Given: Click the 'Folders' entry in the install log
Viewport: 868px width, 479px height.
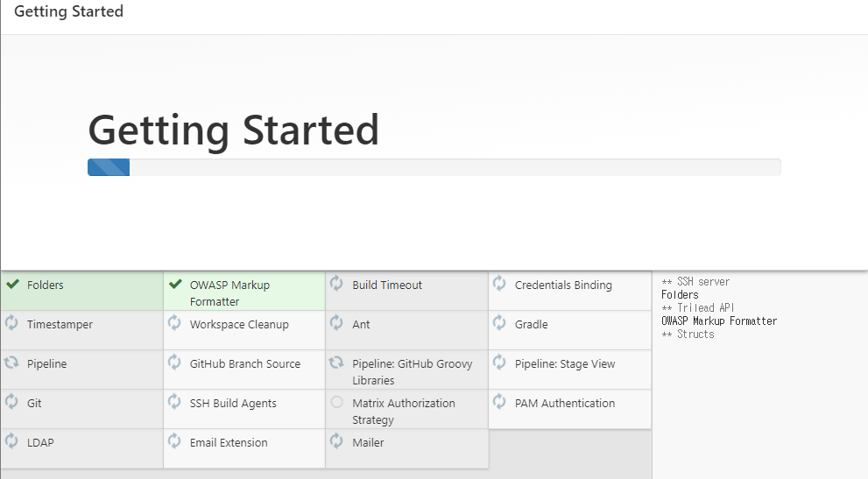Looking at the screenshot, I should (680, 295).
